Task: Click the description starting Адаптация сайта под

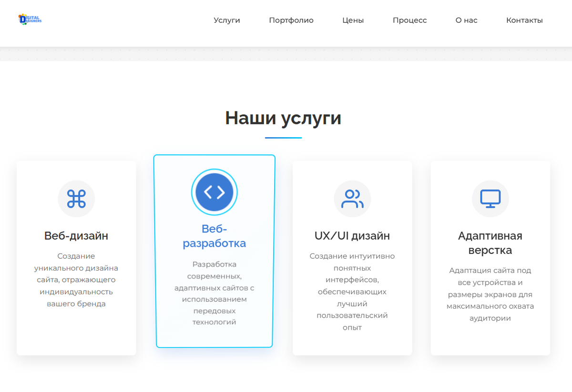Action: [x=490, y=294]
